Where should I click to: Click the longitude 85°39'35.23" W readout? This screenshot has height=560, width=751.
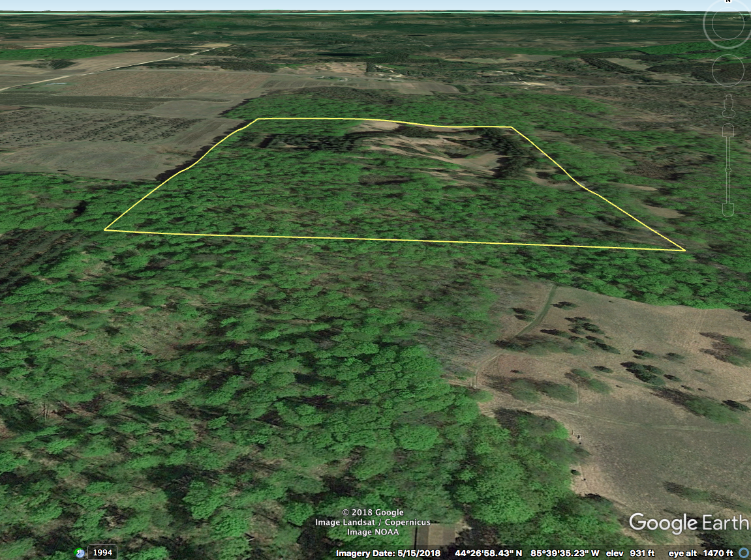[x=564, y=553]
